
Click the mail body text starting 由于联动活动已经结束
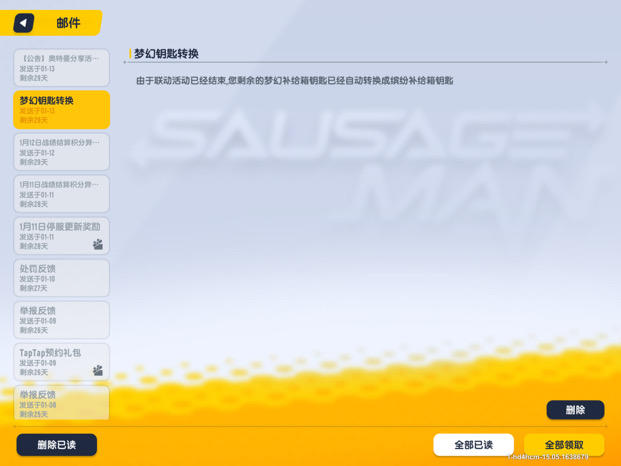pyautogui.click(x=294, y=81)
